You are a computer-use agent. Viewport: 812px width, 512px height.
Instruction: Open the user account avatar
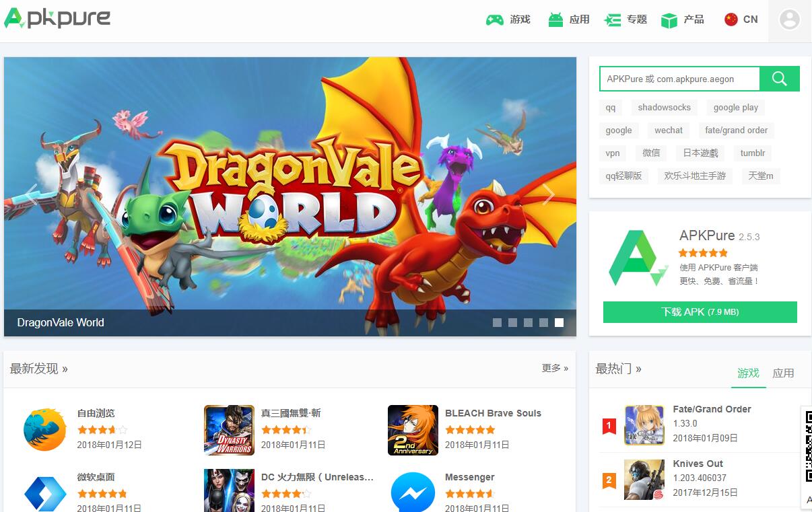[790, 20]
